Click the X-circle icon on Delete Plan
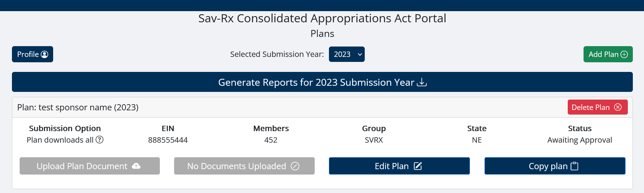This screenshot has width=644, height=193. [618, 107]
